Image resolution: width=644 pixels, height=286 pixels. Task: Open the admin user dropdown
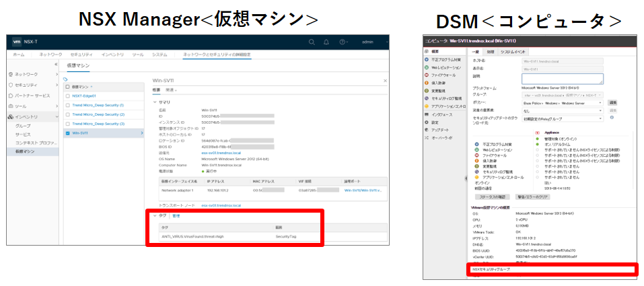click(375, 42)
